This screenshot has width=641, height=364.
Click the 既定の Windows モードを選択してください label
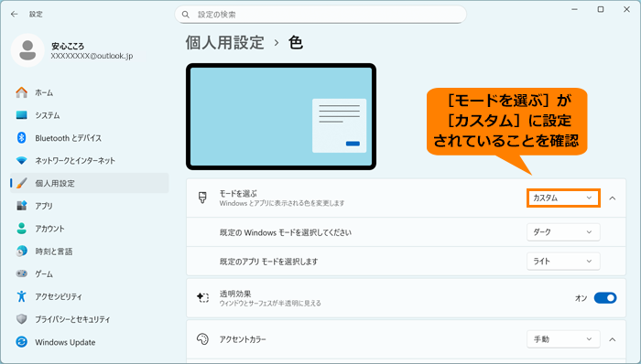click(286, 232)
